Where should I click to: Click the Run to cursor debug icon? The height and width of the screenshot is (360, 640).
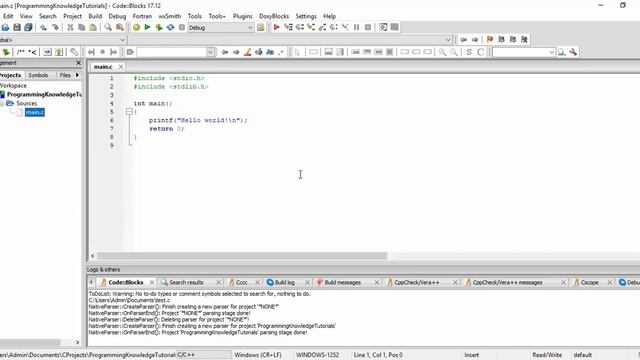pyautogui.click(x=289, y=27)
